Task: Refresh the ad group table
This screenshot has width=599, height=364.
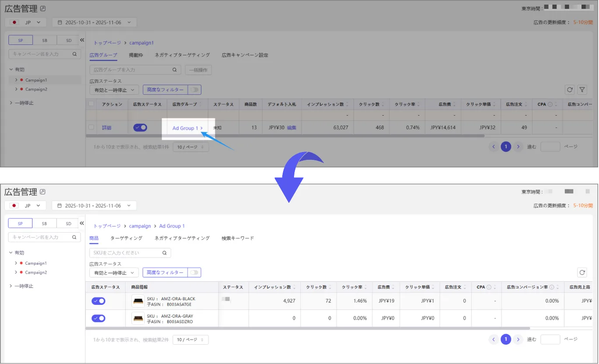Action: coord(570,90)
